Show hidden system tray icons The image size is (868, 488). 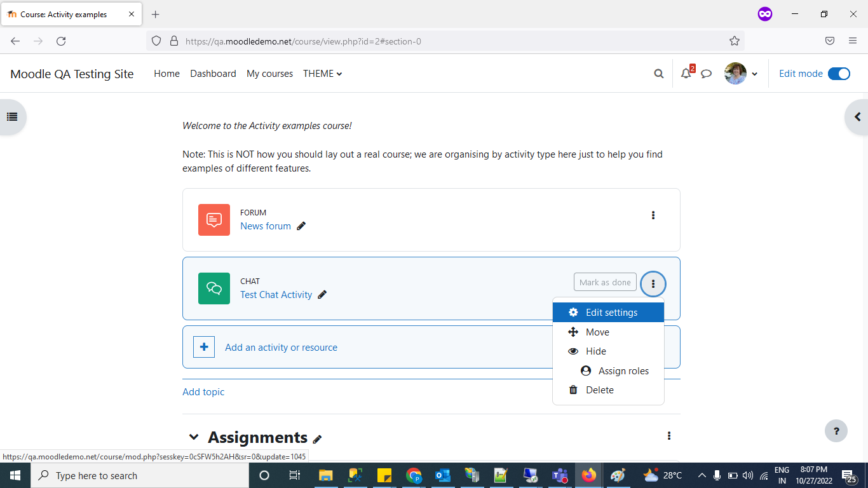702,475
